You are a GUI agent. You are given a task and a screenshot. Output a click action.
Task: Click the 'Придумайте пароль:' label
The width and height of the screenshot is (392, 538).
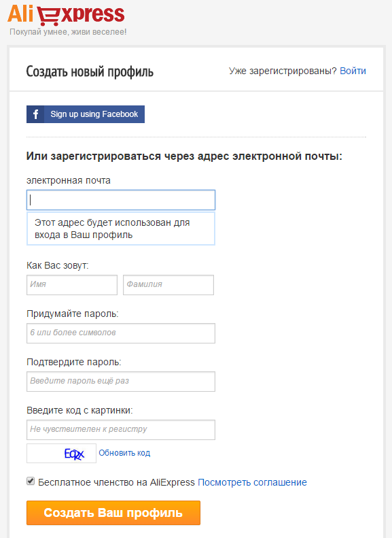(x=73, y=314)
